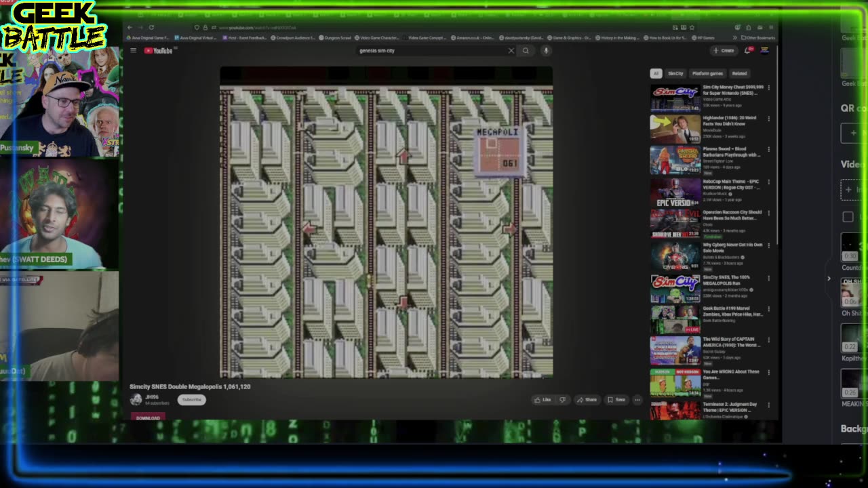The image size is (868, 488).
Task: Go to YouTube home via the logo
Action: pyautogui.click(x=159, y=51)
